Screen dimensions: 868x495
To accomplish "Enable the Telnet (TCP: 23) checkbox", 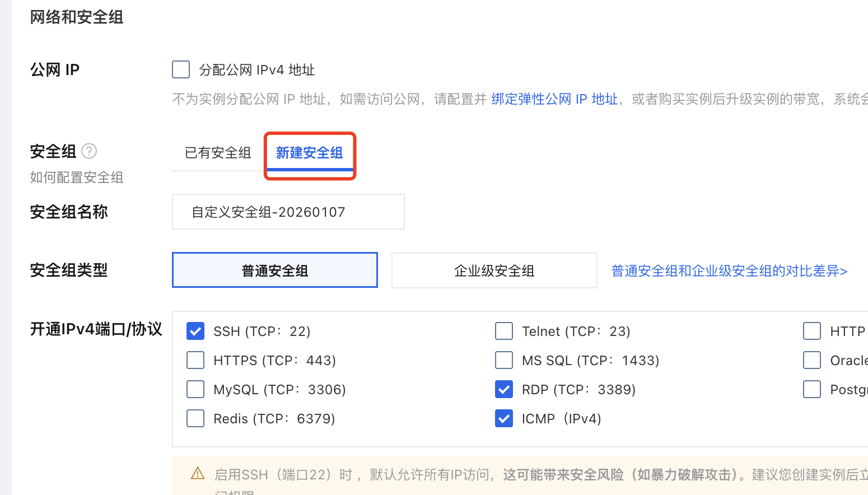I will [x=503, y=331].
